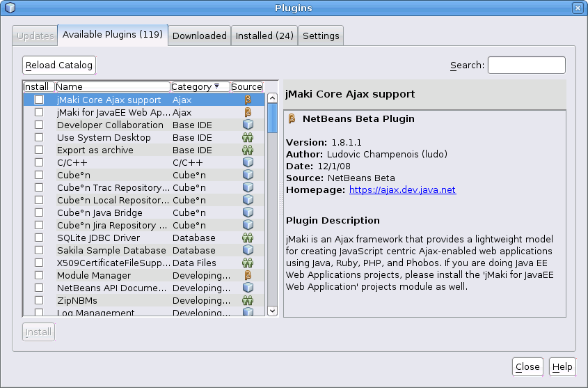Image resolution: width=588 pixels, height=388 pixels.
Task: Switch to the Downloaded tab
Action: click(200, 36)
